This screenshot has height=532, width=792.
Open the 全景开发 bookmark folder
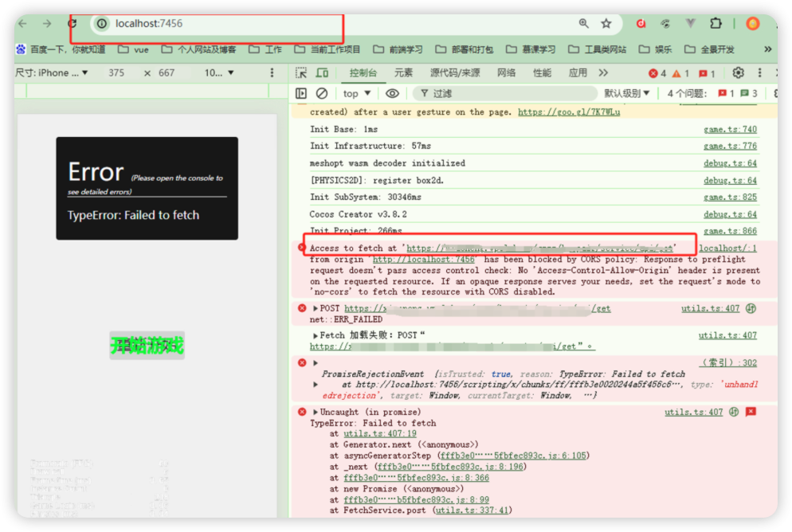[x=709, y=49]
